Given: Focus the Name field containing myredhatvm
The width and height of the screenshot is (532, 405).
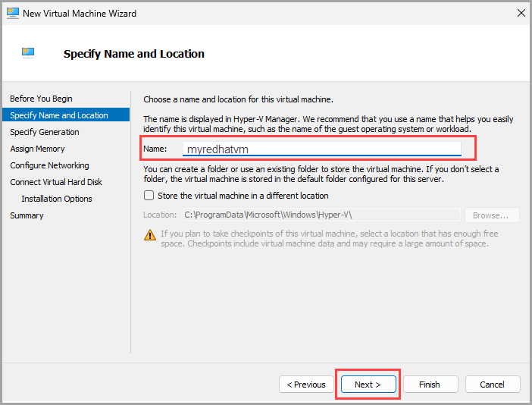Looking at the screenshot, I should tap(322, 149).
